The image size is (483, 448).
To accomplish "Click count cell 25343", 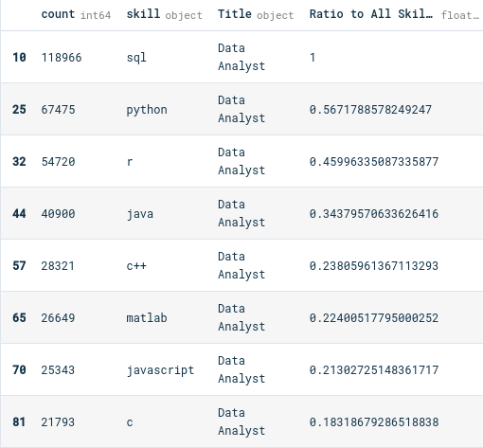I will [58, 370].
